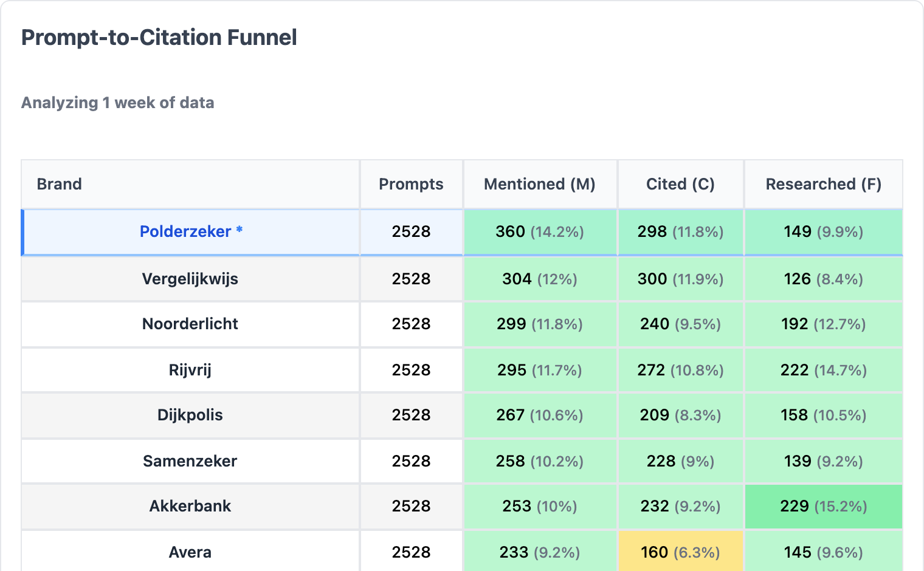Select the Dijkpolis brand name

pos(190,415)
